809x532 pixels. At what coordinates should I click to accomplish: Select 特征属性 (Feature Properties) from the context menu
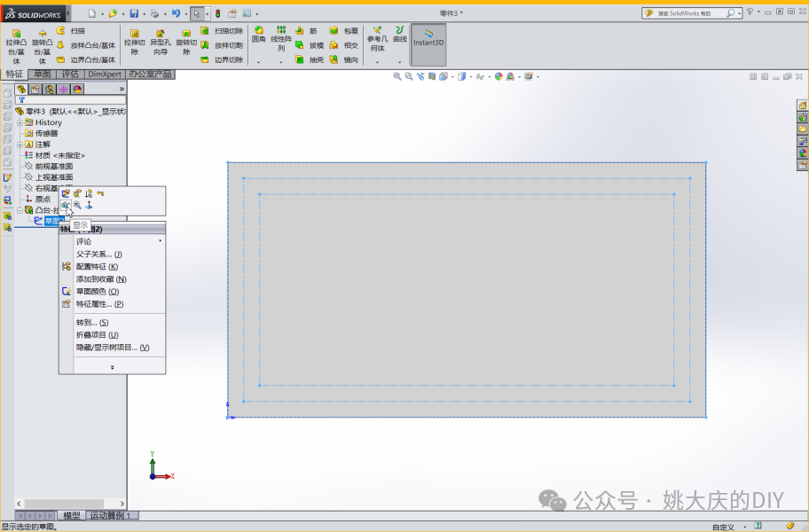point(98,304)
